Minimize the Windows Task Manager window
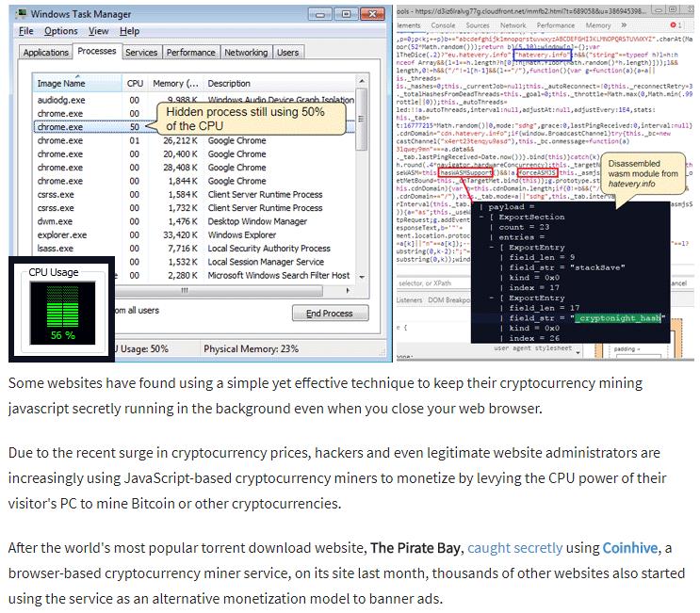 tap(320, 14)
